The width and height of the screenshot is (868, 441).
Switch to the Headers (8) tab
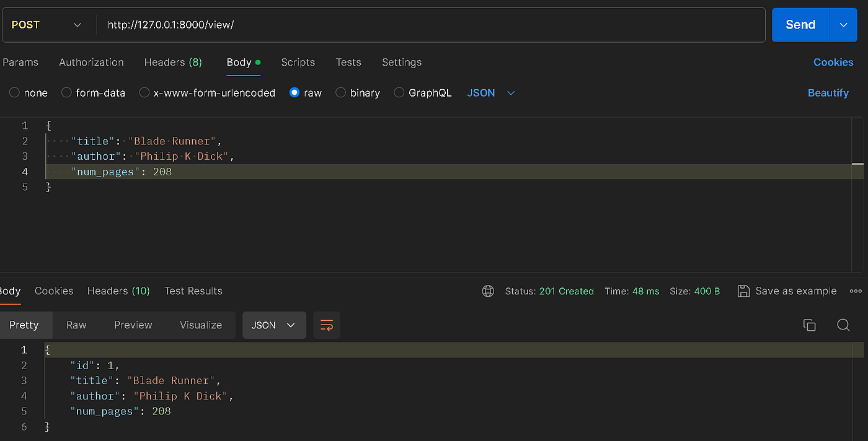point(173,62)
